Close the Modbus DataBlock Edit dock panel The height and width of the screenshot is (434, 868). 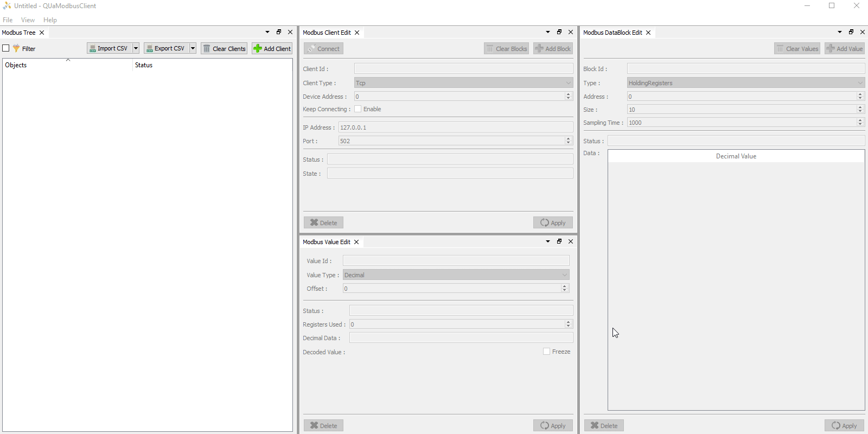click(x=863, y=32)
